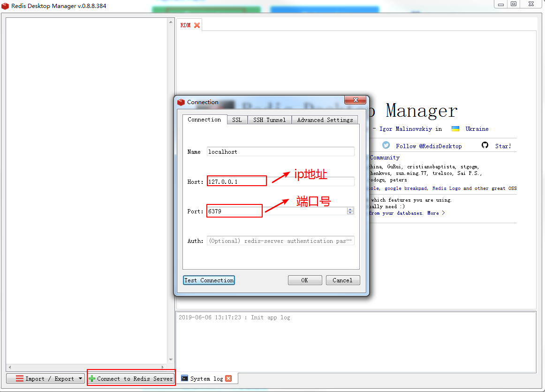Select the System log tab
Screen dimensions: 545x392
click(x=206, y=378)
